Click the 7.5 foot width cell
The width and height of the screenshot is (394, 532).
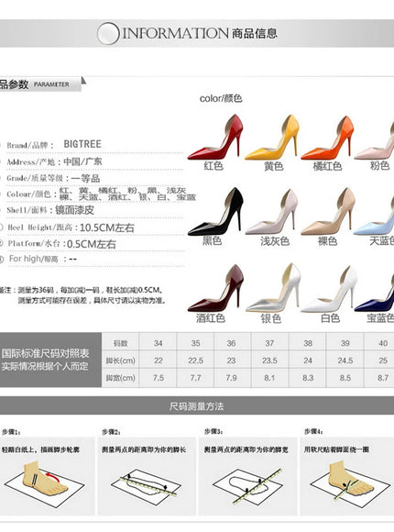point(159,378)
